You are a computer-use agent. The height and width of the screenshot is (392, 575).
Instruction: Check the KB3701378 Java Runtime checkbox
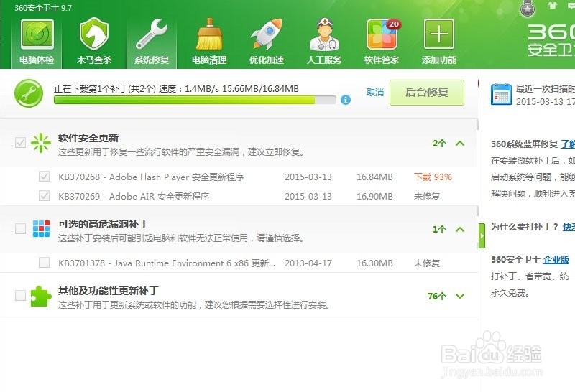[44, 262]
